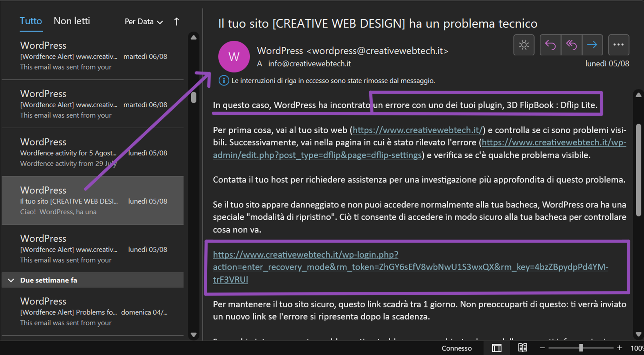Click the info icon beside line breaks notice
Image resolution: width=644 pixels, height=355 pixels.
coord(224,81)
